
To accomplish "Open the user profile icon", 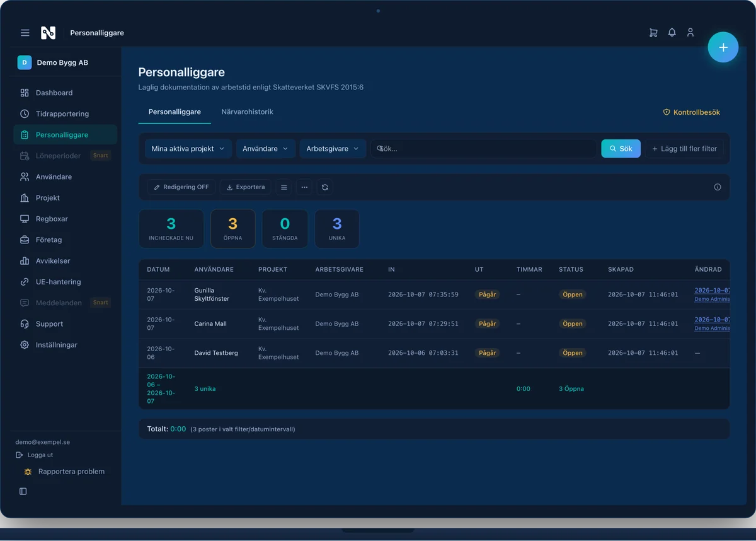I will 690,32.
